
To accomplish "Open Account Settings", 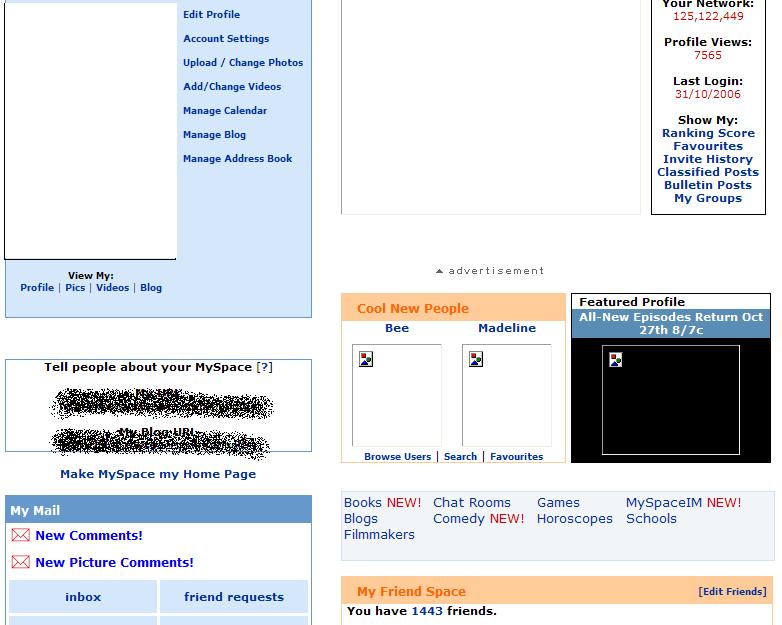I will (x=226, y=38).
